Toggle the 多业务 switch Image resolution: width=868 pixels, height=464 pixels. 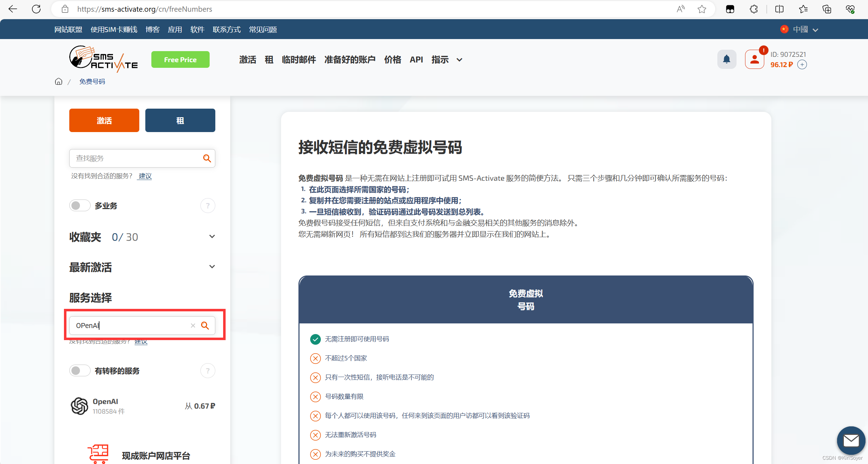pos(80,206)
